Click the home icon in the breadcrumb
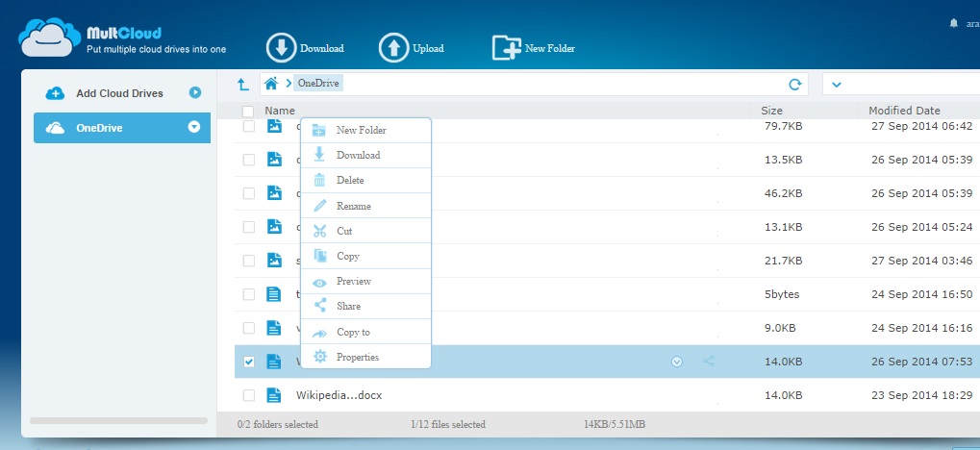The height and width of the screenshot is (450, 980). (x=270, y=83)
